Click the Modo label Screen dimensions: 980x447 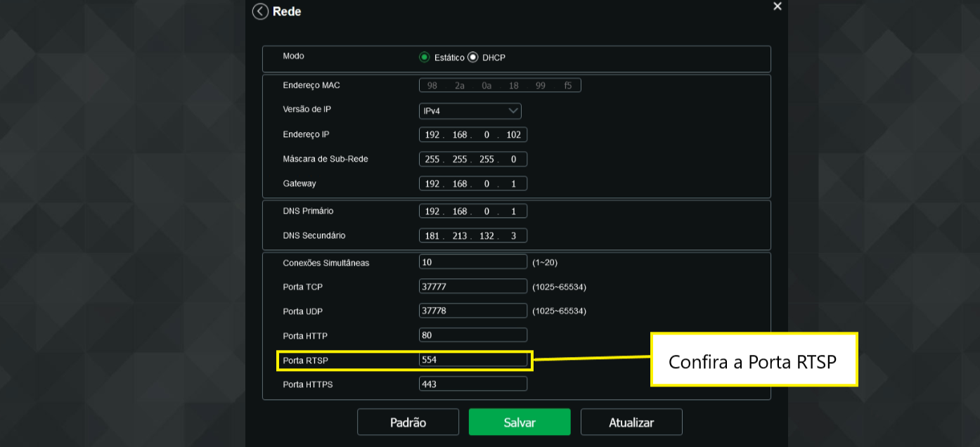tap(293, 56)
